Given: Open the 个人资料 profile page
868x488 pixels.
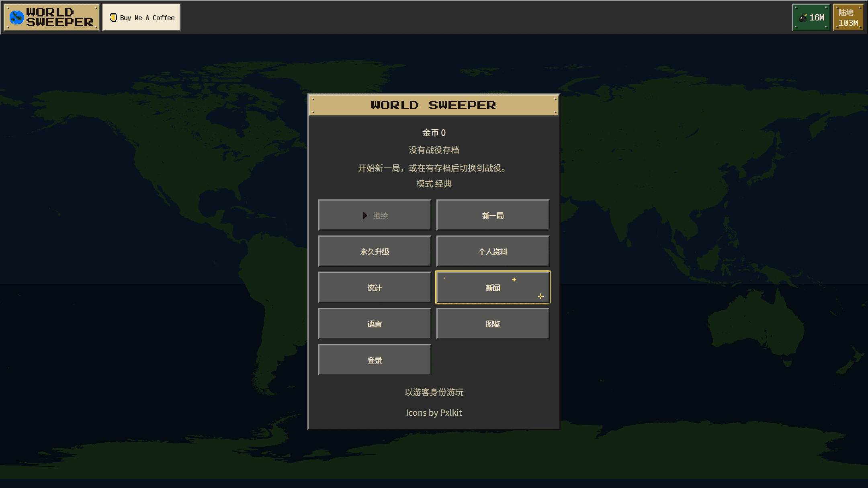Looking at the screenshot, I should (x=493, y=251).
